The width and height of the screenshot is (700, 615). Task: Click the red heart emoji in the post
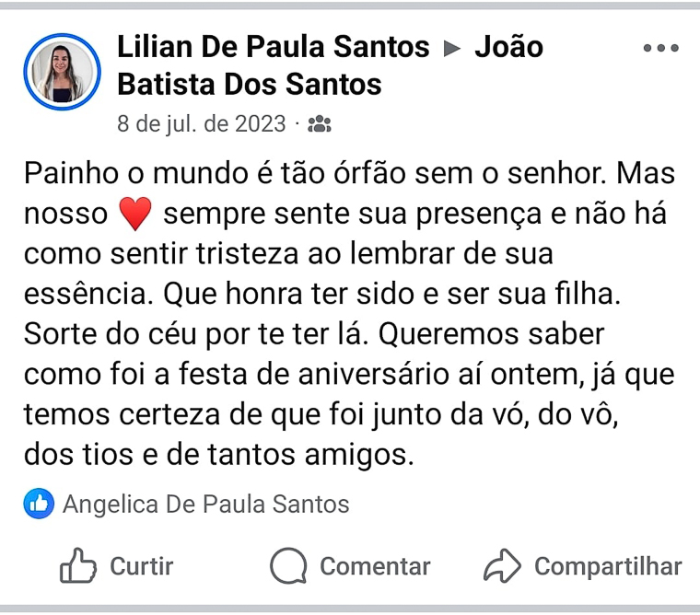click(x=134, y=215)
